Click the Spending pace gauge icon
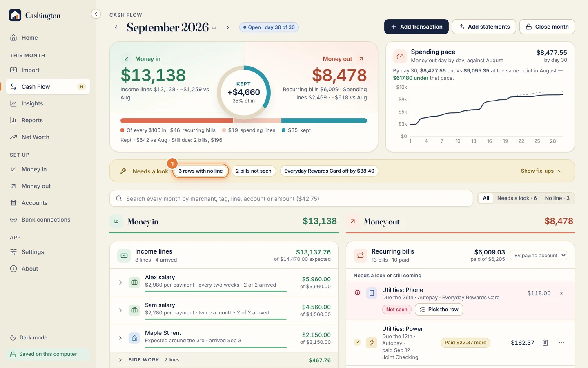This screenshot has width=588, height=368. (x=400, y=56)
